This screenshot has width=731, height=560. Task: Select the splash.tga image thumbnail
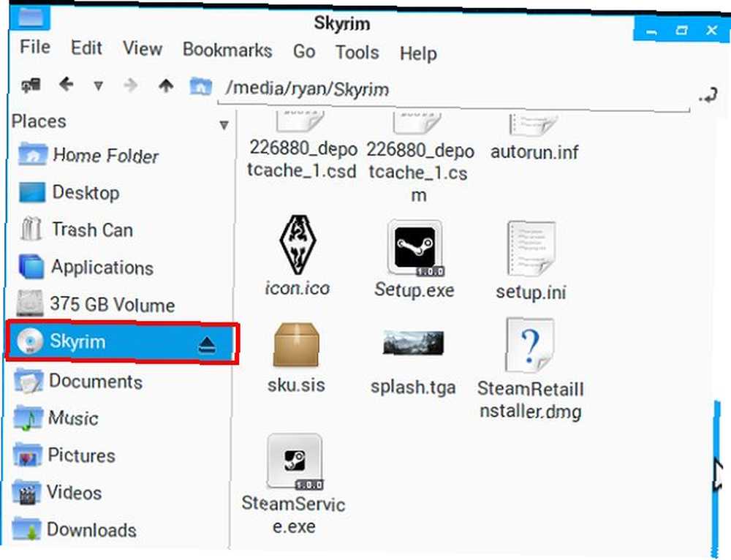[x=413, y=362]
